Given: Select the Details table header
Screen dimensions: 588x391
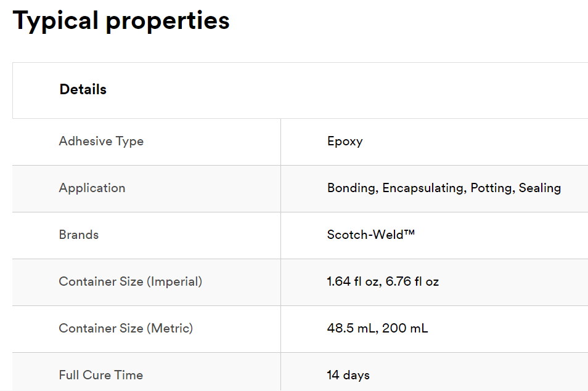Looking at the screenshot, I should point(83,89).
